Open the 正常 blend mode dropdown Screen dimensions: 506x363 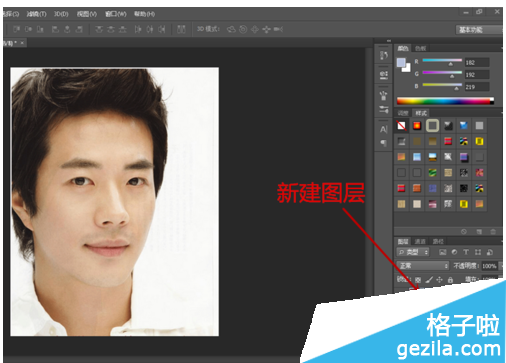click(x=423, y=266)
